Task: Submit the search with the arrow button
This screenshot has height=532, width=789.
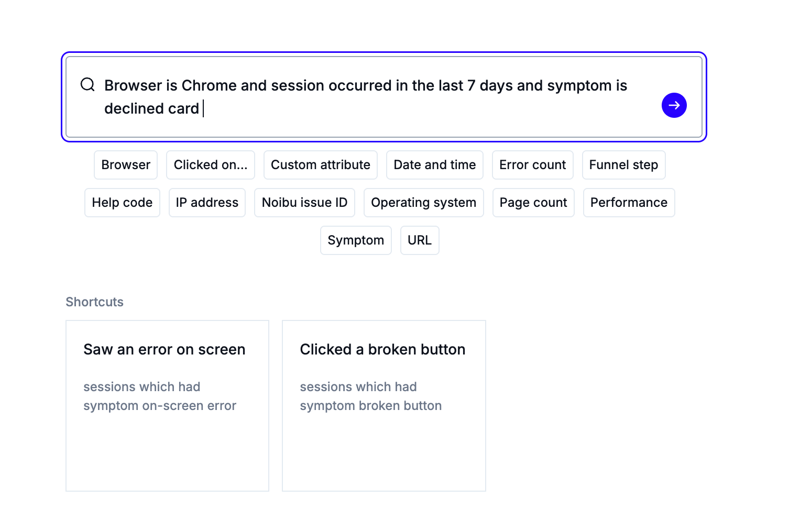Action: click(674, 105)
